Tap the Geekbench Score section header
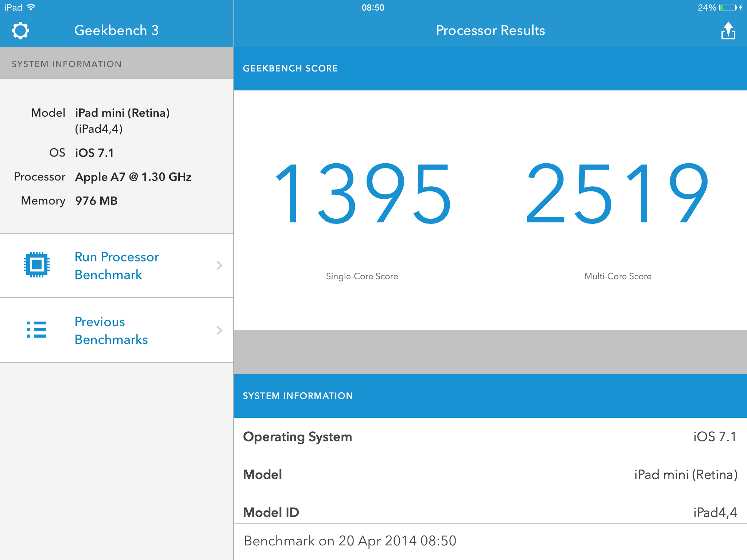 click(x=290, y=69)
